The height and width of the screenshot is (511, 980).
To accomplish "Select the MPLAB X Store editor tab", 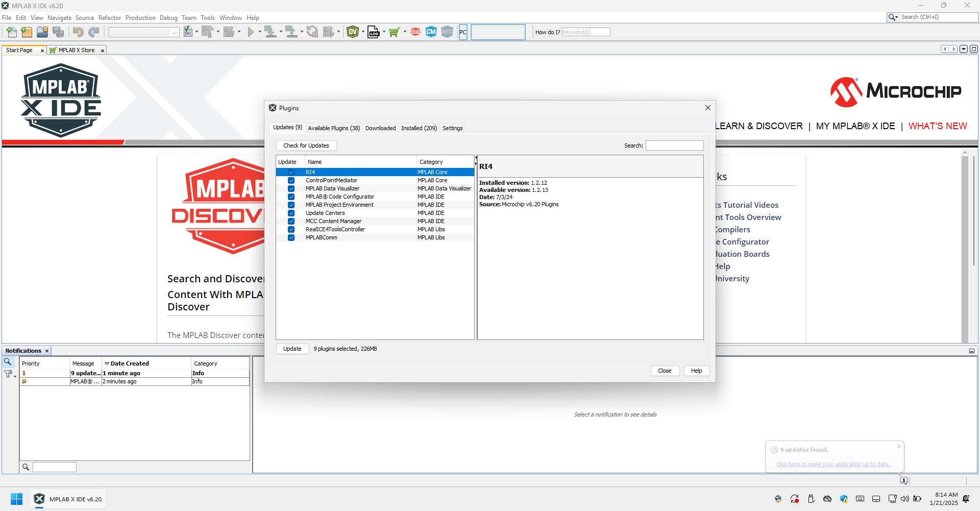I will tap(77, 50).
